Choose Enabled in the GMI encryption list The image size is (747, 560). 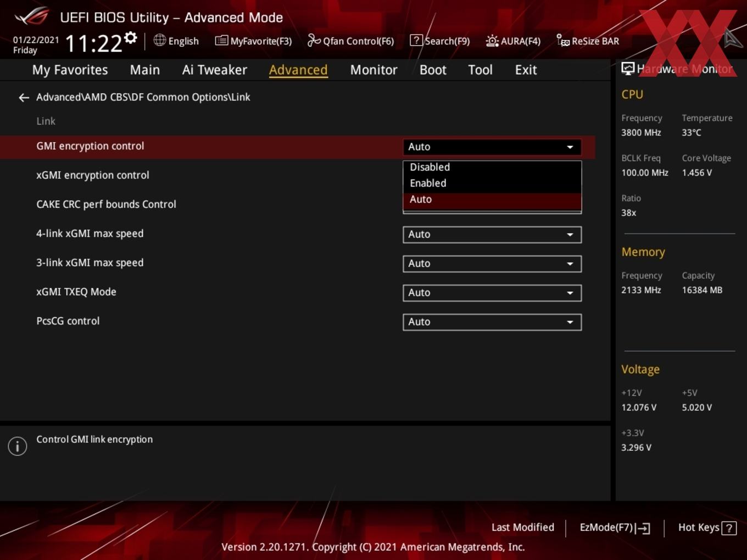[492, 183]
